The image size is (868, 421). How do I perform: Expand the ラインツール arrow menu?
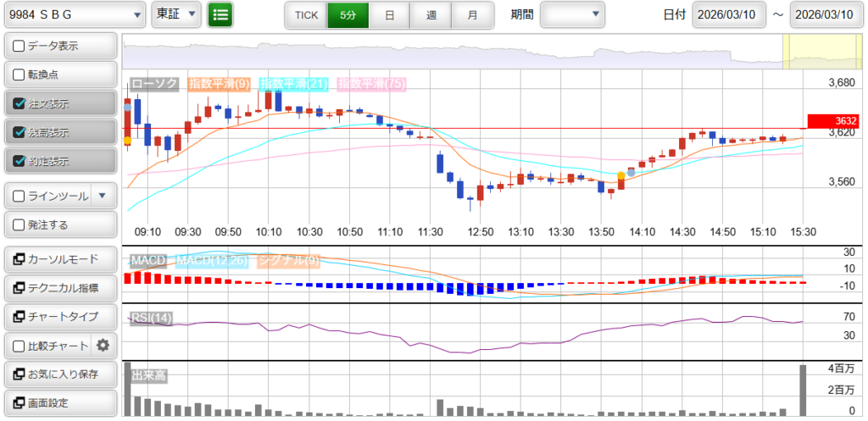pos(103,196)
